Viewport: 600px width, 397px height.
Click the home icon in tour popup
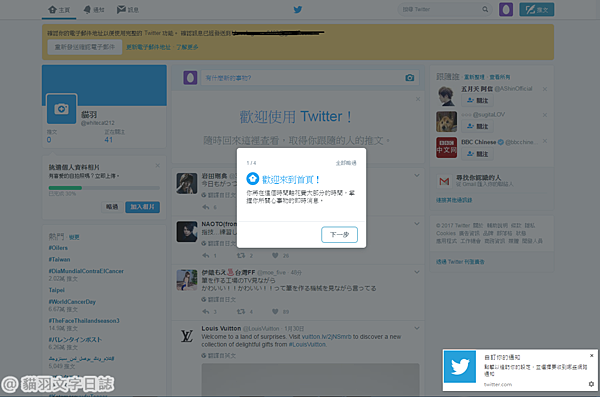253,178
